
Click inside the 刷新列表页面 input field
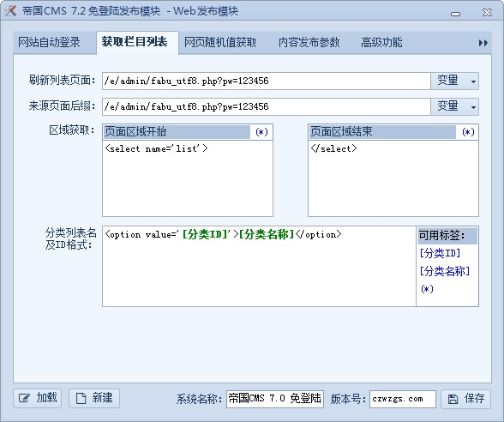(267, 81)
